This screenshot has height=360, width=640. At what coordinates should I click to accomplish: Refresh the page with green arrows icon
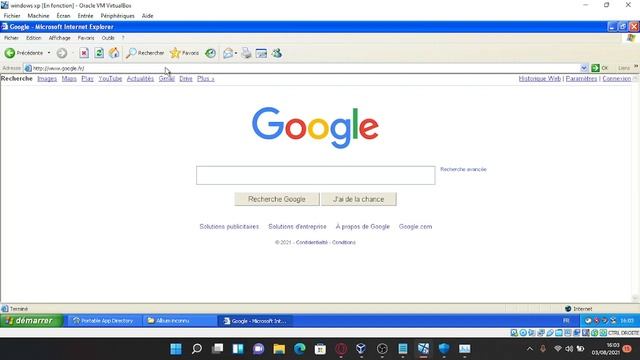[99, 53]
